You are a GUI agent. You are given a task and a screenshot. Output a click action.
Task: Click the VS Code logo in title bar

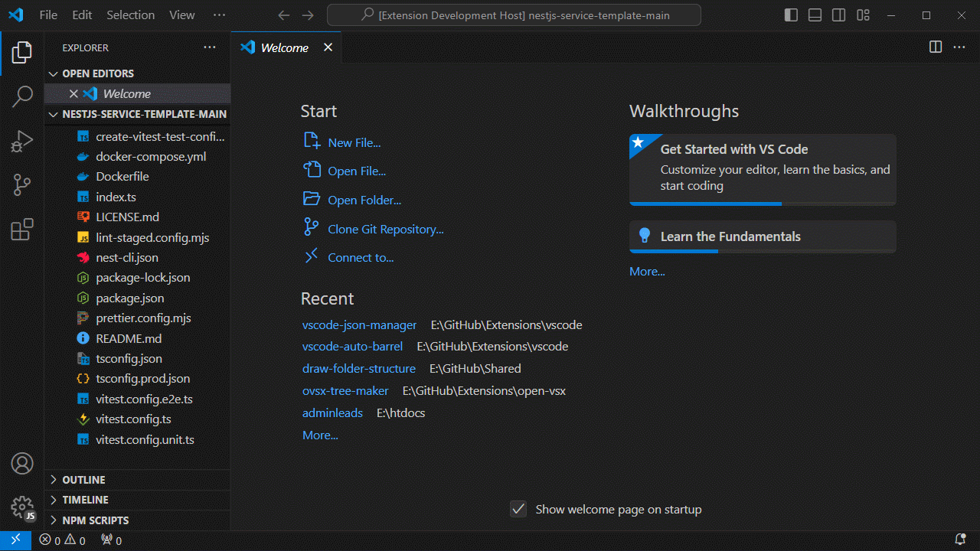(15, 15)
